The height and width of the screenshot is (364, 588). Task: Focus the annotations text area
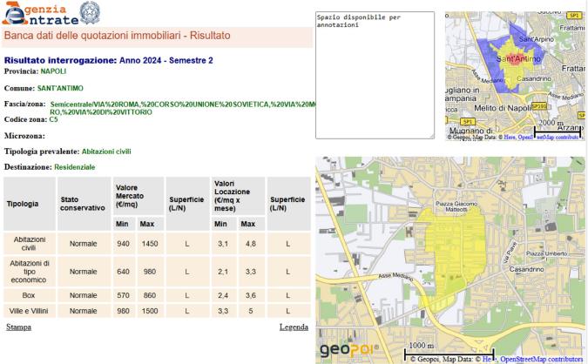[x=375, y=74]
